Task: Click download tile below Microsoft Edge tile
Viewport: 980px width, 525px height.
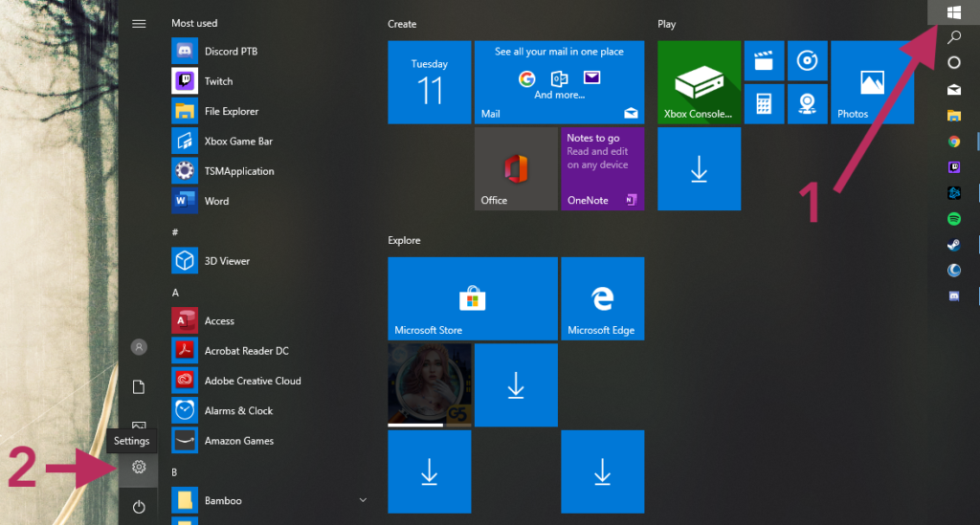Action: click(603, 472)
